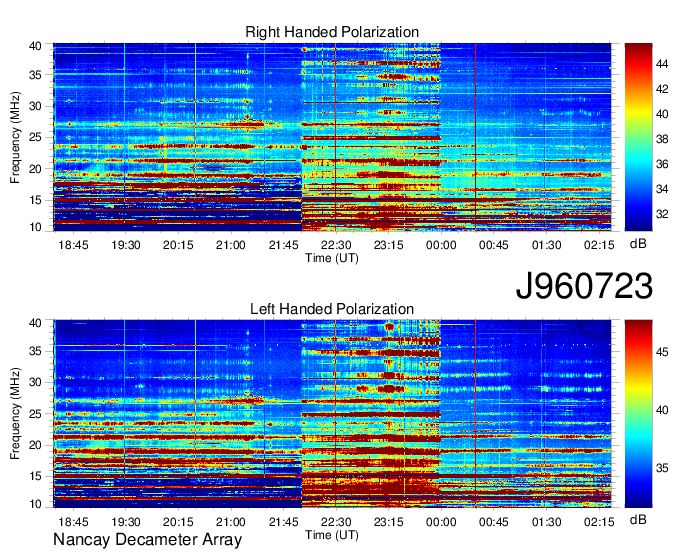Screen dimensions: 680x552
Task: Click the 36 value on top color scale
Action: [662, 164]
